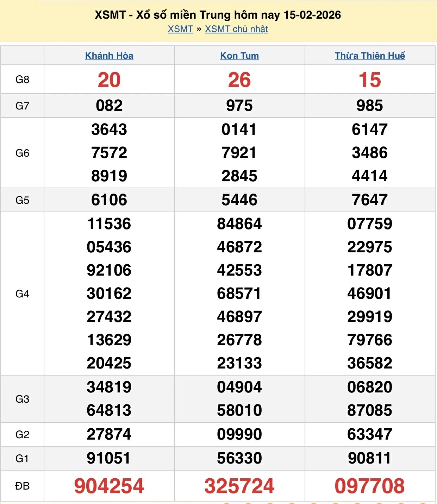Open Khánh Hòa province results link
437x504 pixels.
(109, 56)
